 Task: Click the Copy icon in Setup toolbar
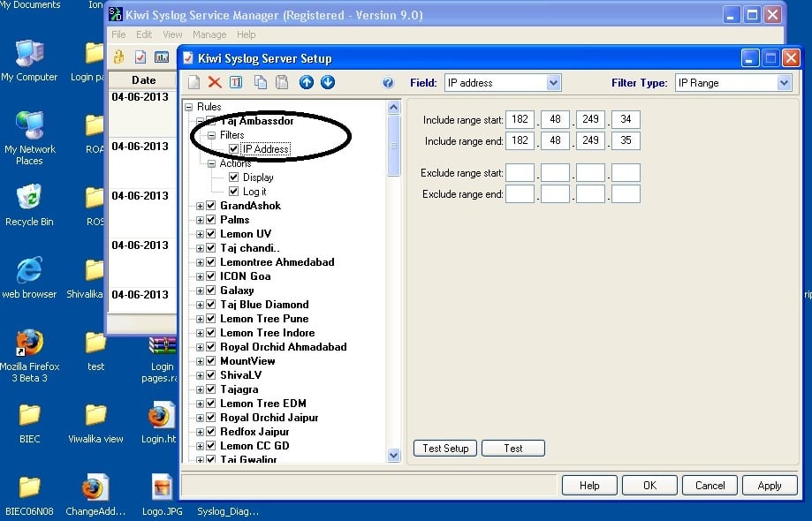[x=261, y=82]
